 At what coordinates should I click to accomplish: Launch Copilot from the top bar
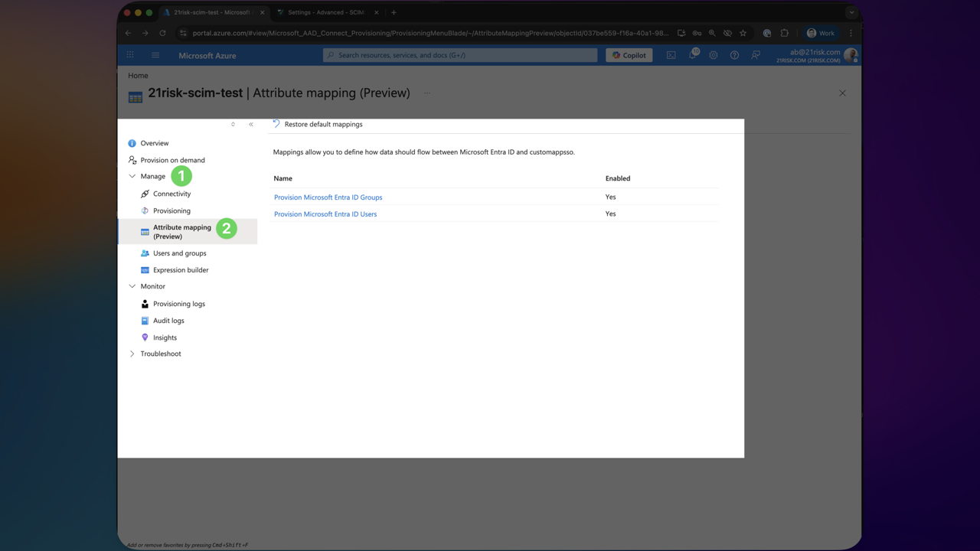pyautogui.click(x=628, y=54)
